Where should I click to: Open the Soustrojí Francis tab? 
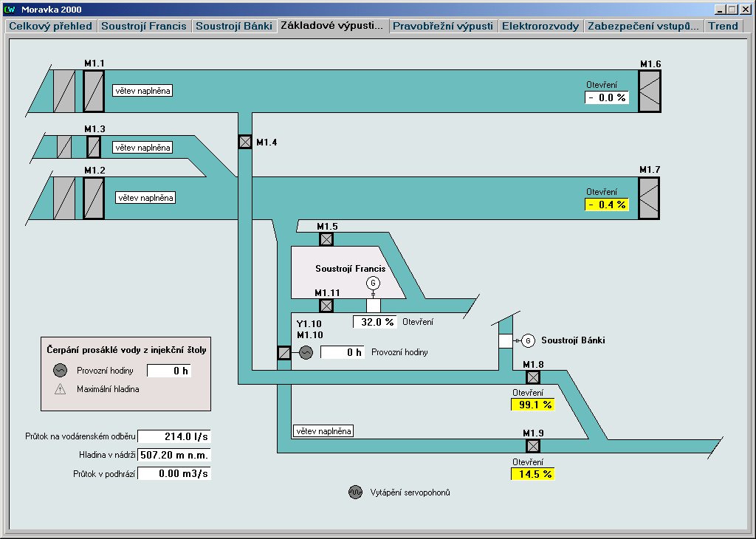coord(144,26)
